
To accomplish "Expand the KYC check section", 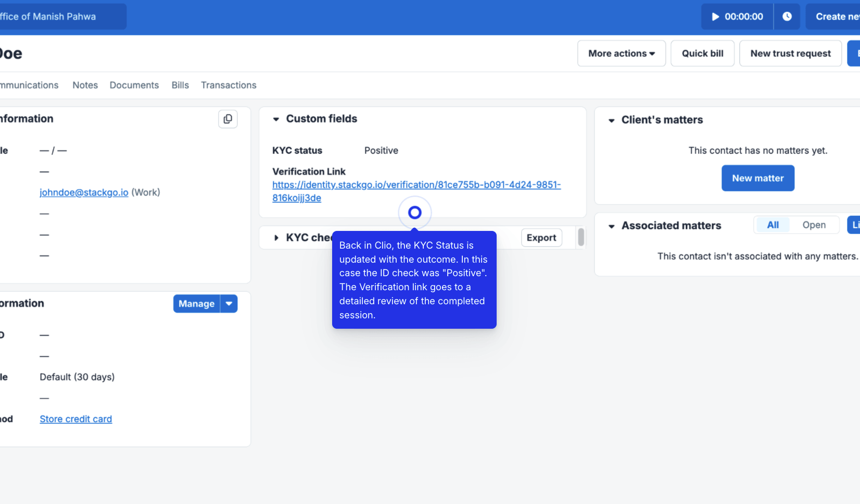I will coord(276,238).
